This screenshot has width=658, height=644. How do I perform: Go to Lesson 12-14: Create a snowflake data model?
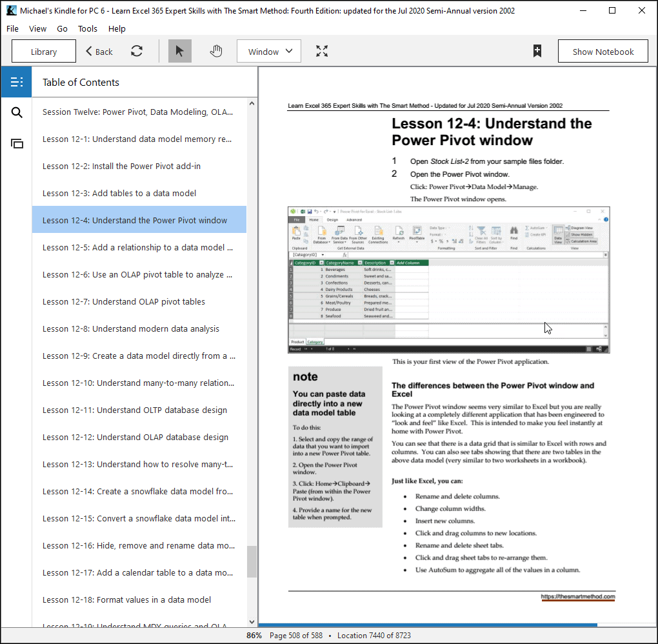[x=139, y=491]
